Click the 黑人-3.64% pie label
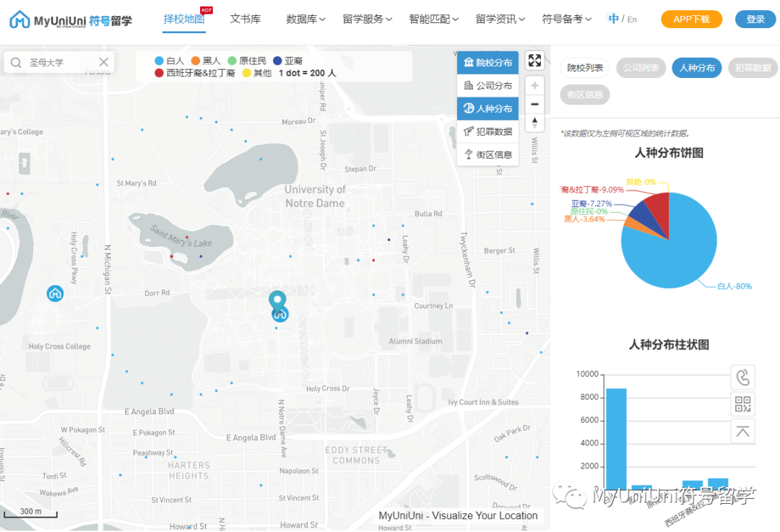This screenshot has width=780, height=532. [584, 219]
